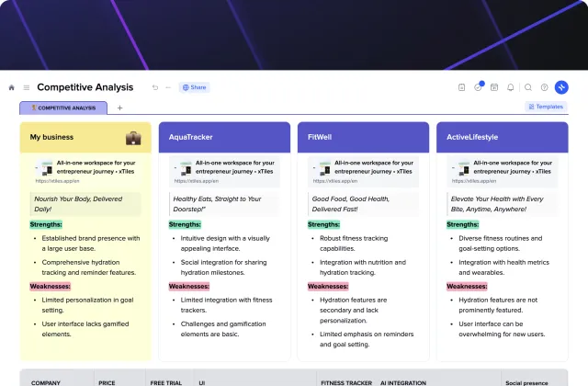This screenshot has width=588, height=386.
Task: Click the AI INTEGRATION column header
Action: pos(403,382)
